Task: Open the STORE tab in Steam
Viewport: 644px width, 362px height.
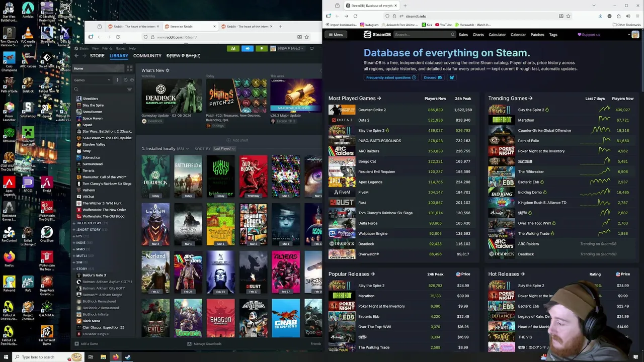Action: tap(97, 56)
